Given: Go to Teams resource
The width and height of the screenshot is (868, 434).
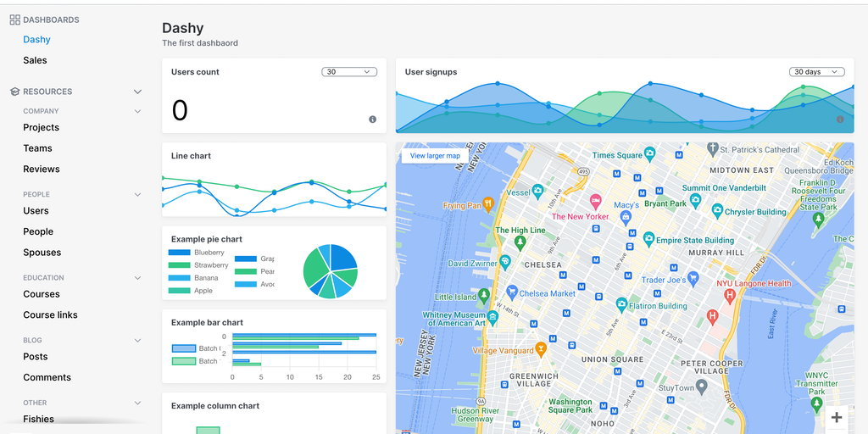Looking at the screenshot, I should click(37, 148).
